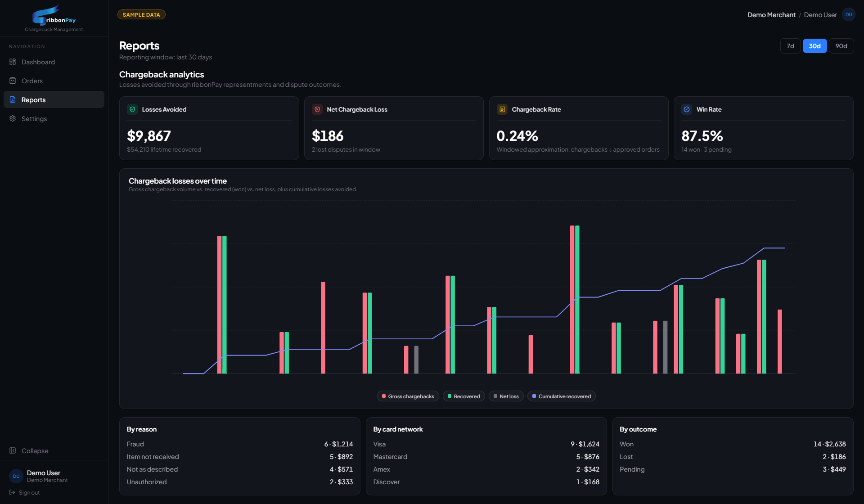
Task: Collapse the navigation sidebar
Action: 29,450
